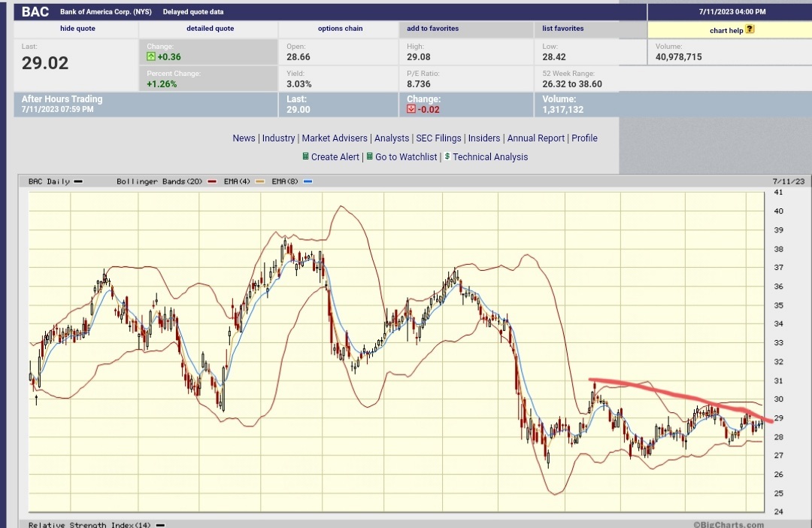The width and height of the screenshot is (812, 528).
Task: Click the green Create Alert icon
Action: [305, 156]
